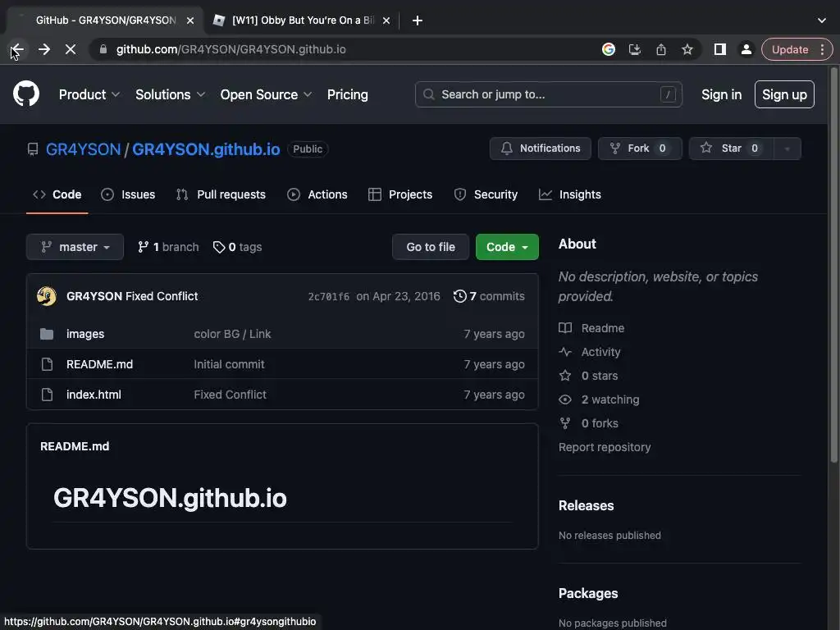The image size is (840, 630).
Task: Click Readme in the About sidebar
Action: tap(592, 328)
